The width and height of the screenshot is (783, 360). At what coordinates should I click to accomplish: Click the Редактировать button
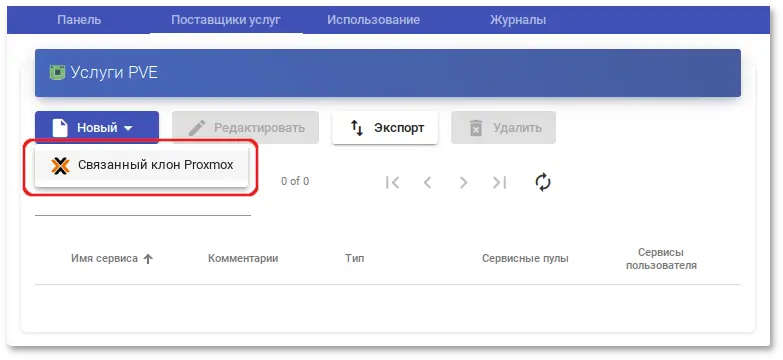pos(245,128)
